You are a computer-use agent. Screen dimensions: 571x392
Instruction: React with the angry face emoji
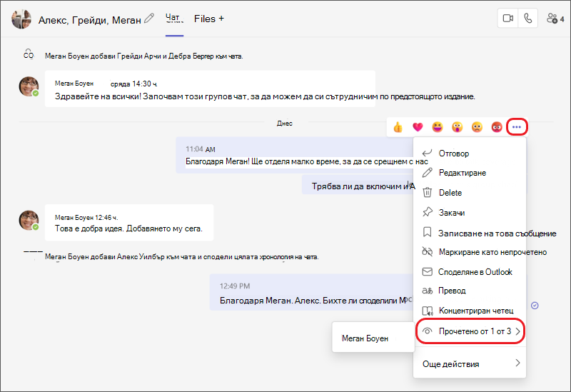point(497,127)
